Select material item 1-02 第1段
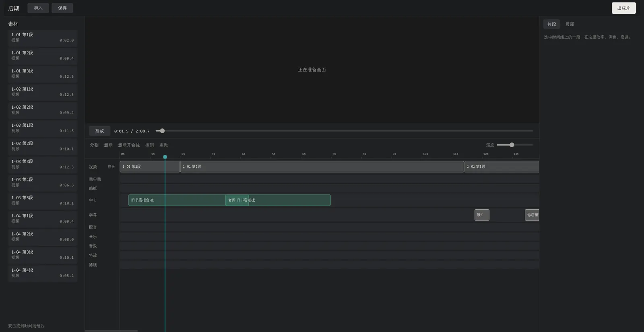 [x=43, y=92]
